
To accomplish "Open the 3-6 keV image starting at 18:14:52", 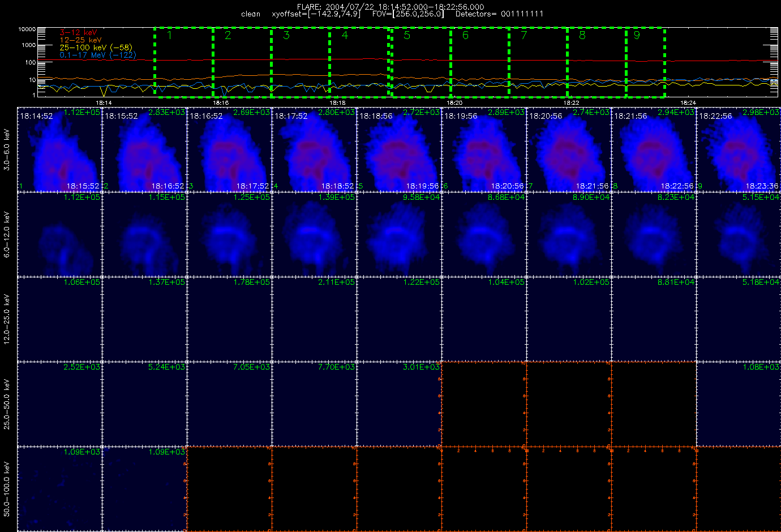I will [x=59, y=149].
